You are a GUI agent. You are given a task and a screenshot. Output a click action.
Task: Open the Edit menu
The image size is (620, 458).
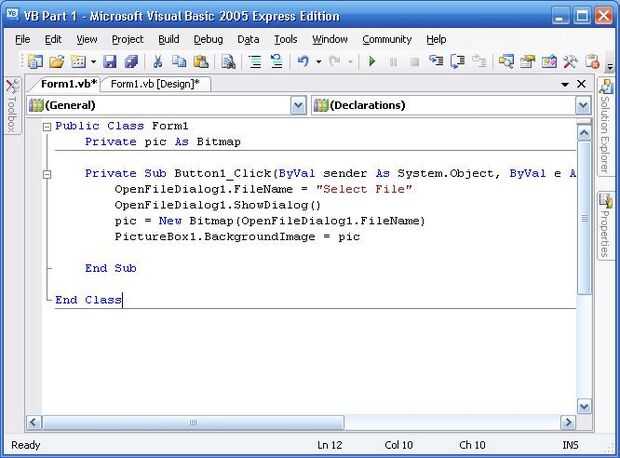53,40
